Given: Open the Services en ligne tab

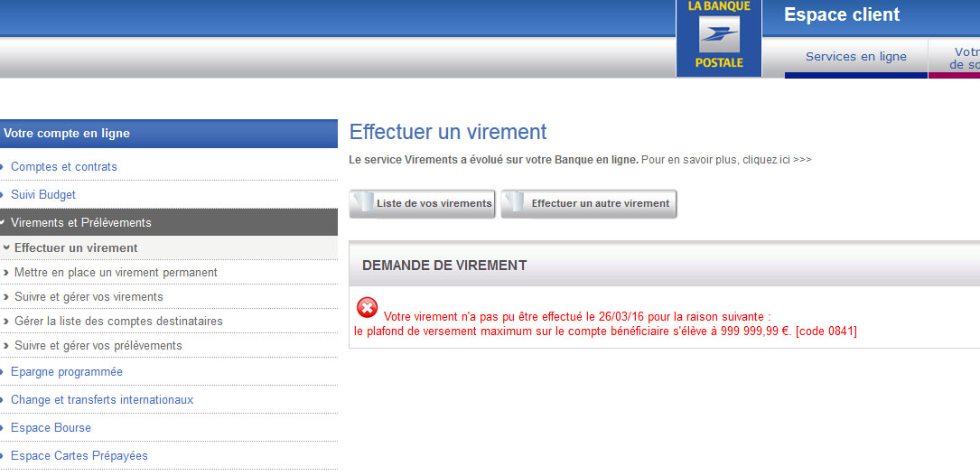Looking at the screenshot, I should coord(855,57).
